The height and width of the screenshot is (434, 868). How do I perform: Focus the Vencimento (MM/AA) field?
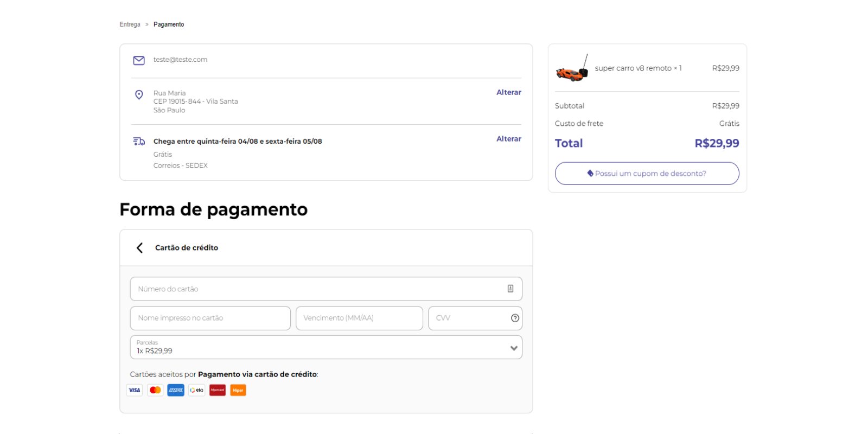click(x=359, y=318)
